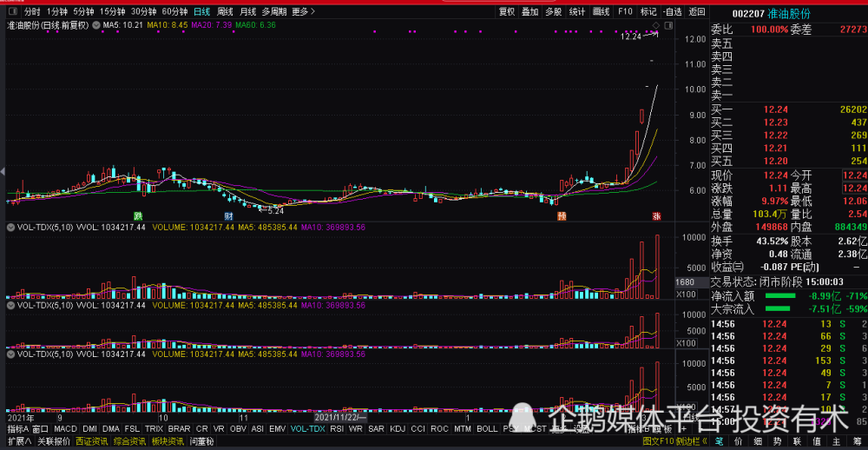Open the third VOL-TDX panel dropdown icon
The height and width of the screenshot is (450, 868).
tap(11, 354)
